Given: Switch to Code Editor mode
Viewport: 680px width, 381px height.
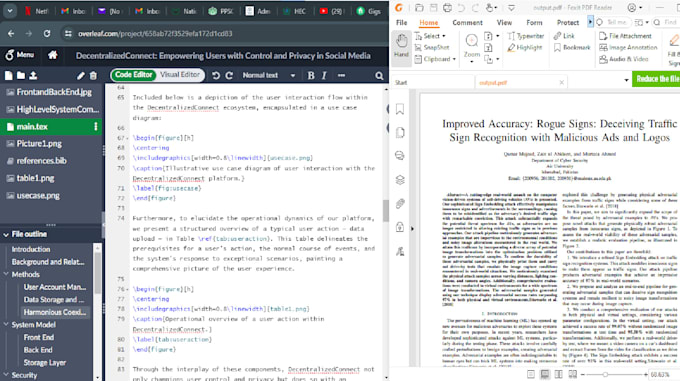Looking at the screenshot, I should point(134,75).
